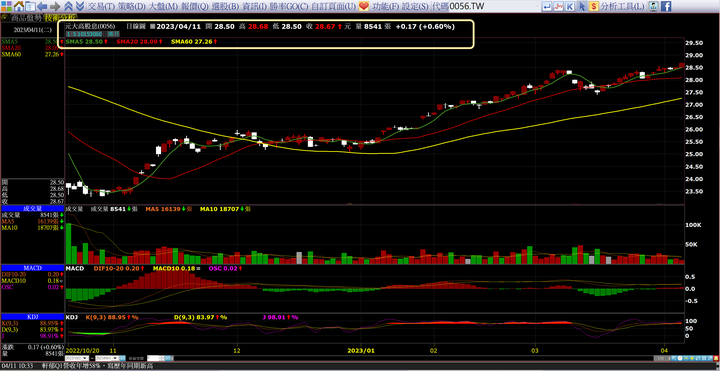Switch to the 商品盤勢 tab
This screenshot has width=720, height=371.
pos(26,17)
